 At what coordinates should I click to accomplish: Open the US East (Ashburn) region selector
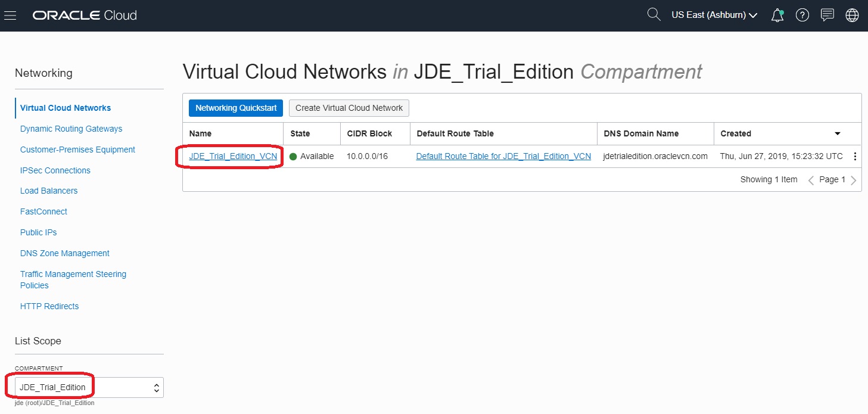coord(714,14)
